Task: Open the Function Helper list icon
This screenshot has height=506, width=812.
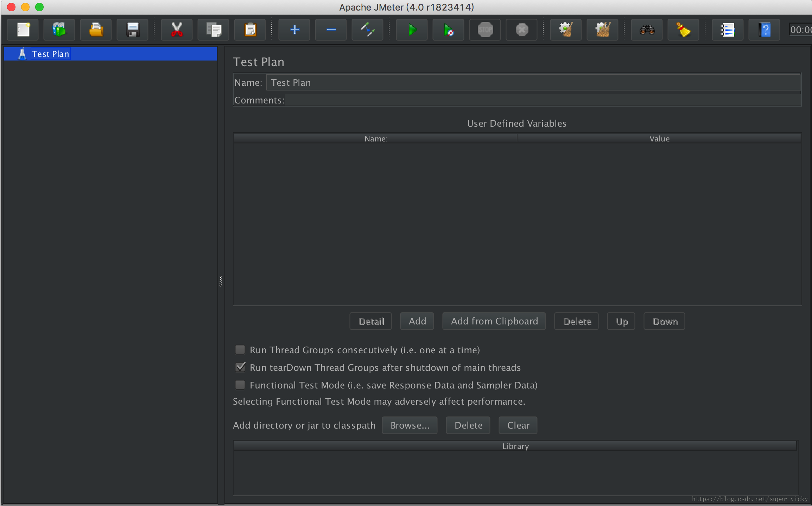Action: [728, 30]
